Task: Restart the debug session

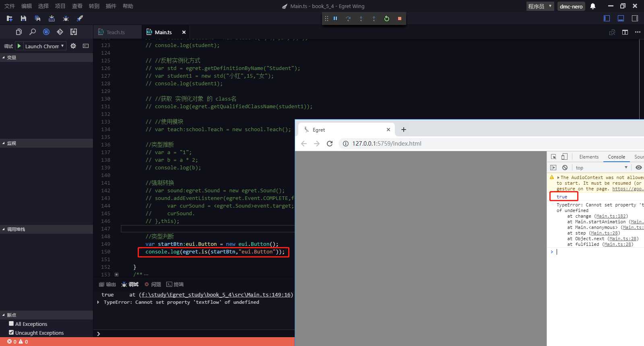Action: 387,19
